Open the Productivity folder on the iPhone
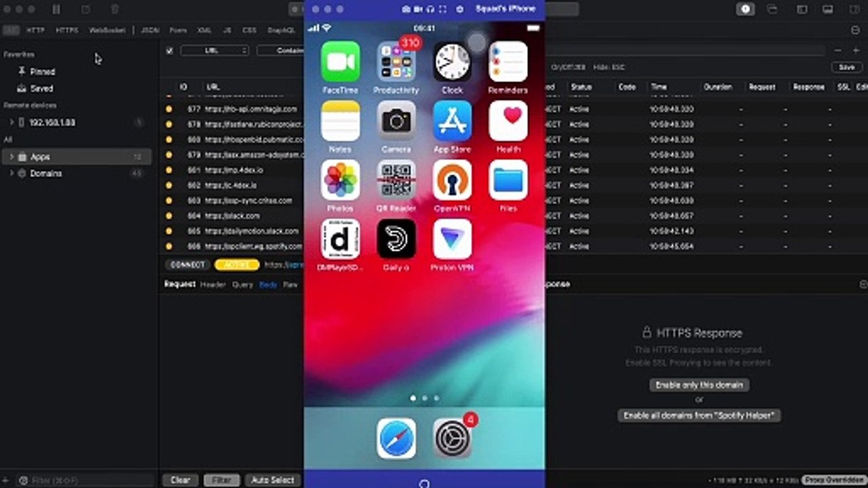Viewport: 868px width, 488px height. (396, 62)
